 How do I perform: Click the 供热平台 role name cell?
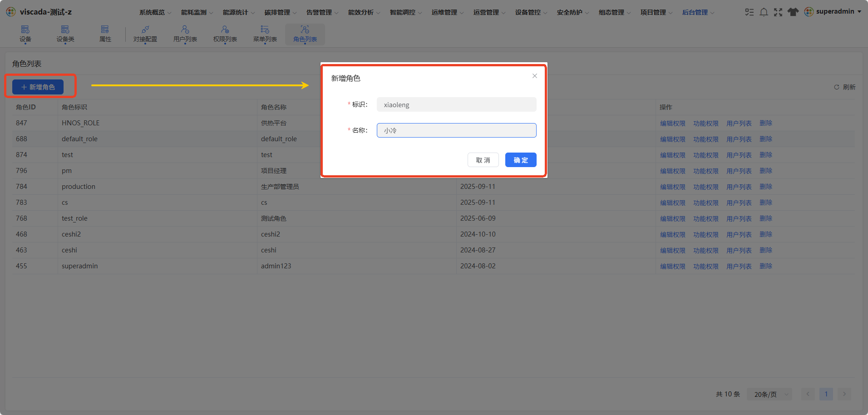tap(274, 123)
